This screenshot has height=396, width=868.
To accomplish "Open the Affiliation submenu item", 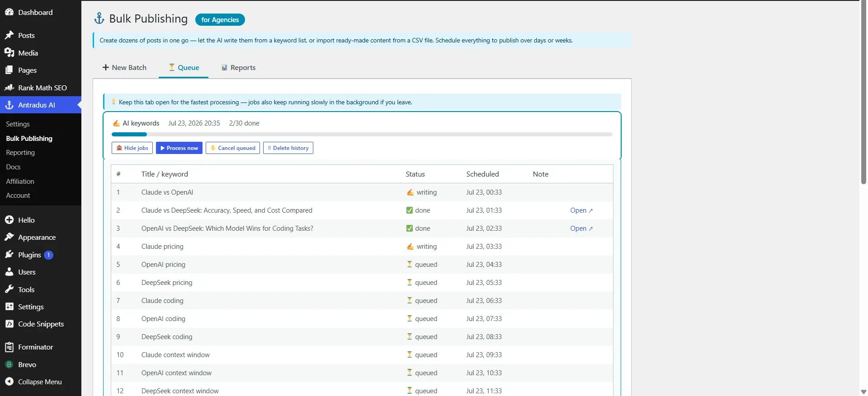I will pos(20,181).
